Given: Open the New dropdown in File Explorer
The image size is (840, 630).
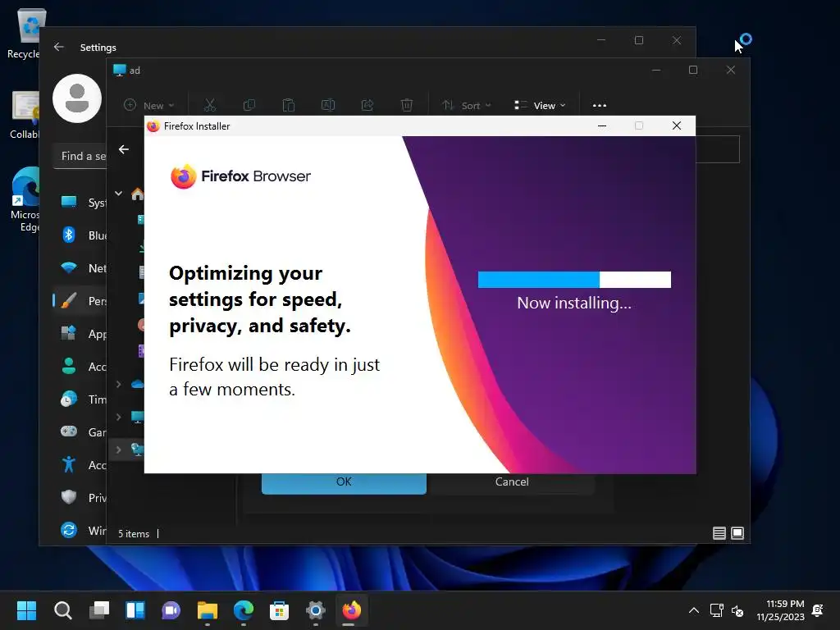Looking at the screenshot, I should [149, 106].
